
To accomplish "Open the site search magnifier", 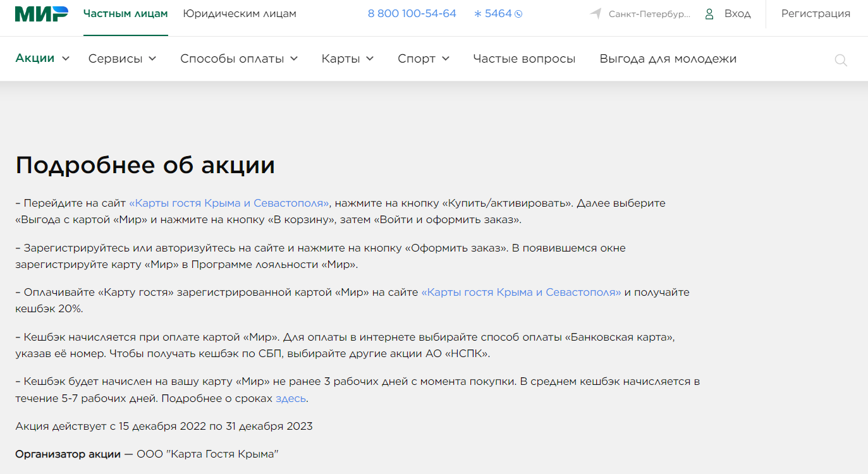I will 841,60.
